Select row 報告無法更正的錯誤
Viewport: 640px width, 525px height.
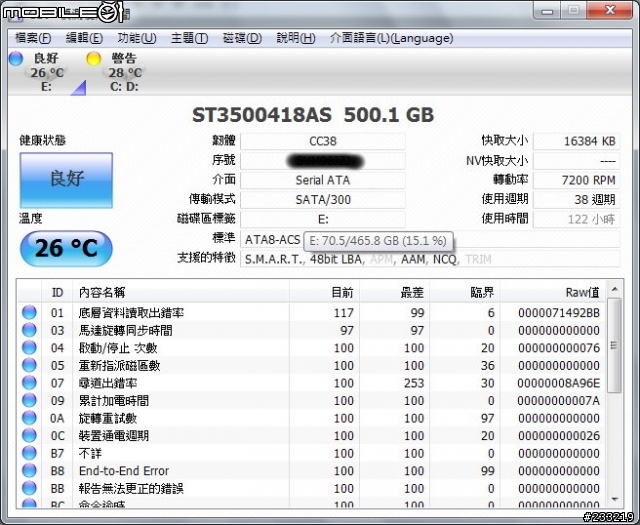pyautogui.click(x=312, y=488)
